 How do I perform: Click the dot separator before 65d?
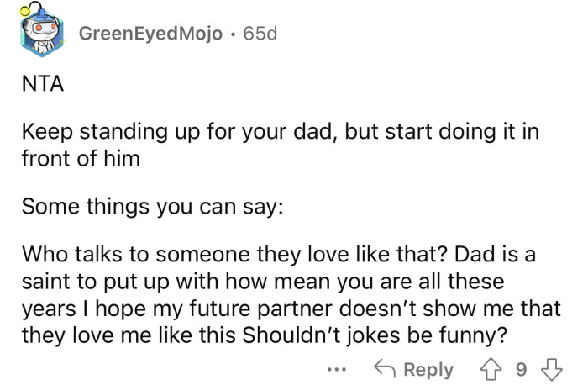[x=233, y=34]
